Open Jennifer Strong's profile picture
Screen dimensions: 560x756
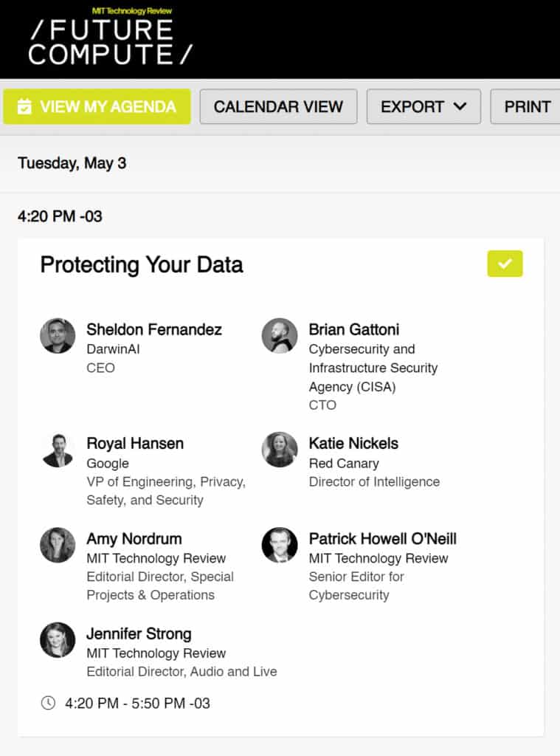point(58,640)
